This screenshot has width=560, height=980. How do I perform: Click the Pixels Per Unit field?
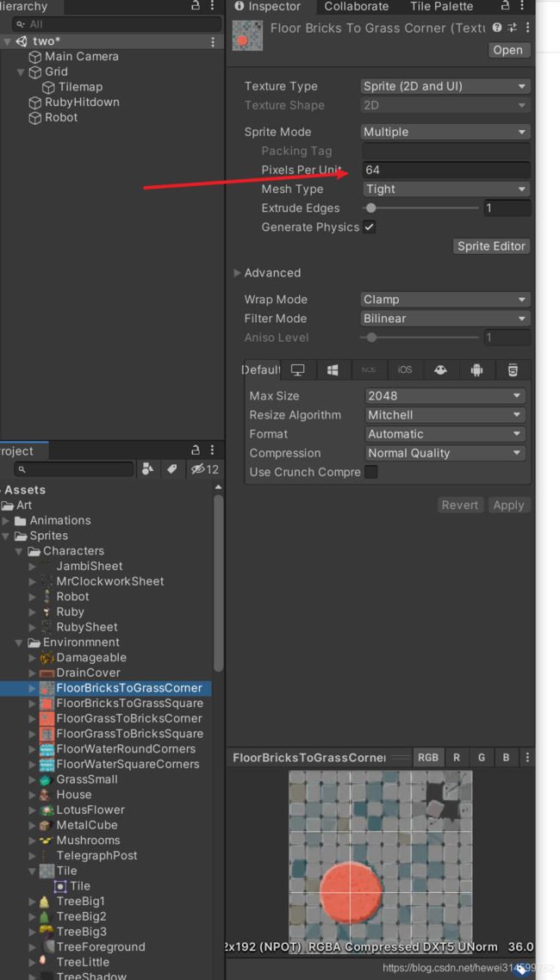(x=445, y=170)
